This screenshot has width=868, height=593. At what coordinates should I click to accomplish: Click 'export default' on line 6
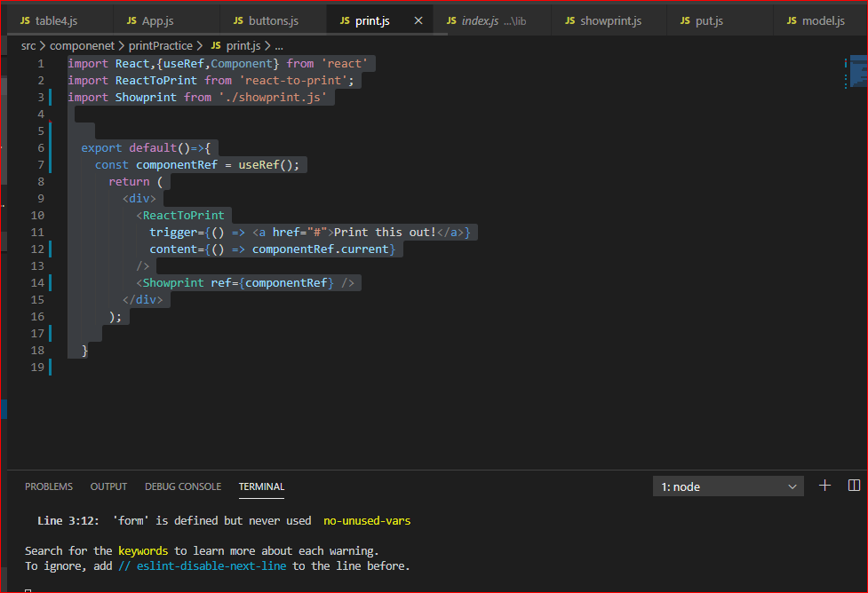point(129,147)
